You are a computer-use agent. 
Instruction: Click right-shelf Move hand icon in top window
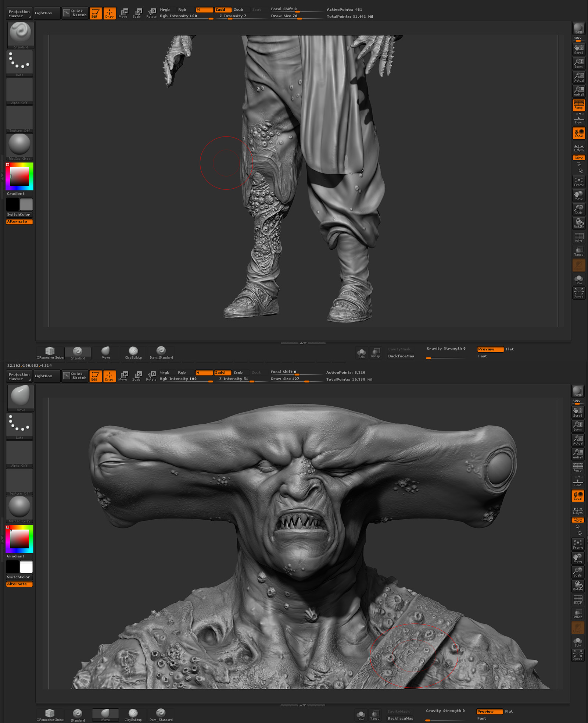(x=579, y=196)
